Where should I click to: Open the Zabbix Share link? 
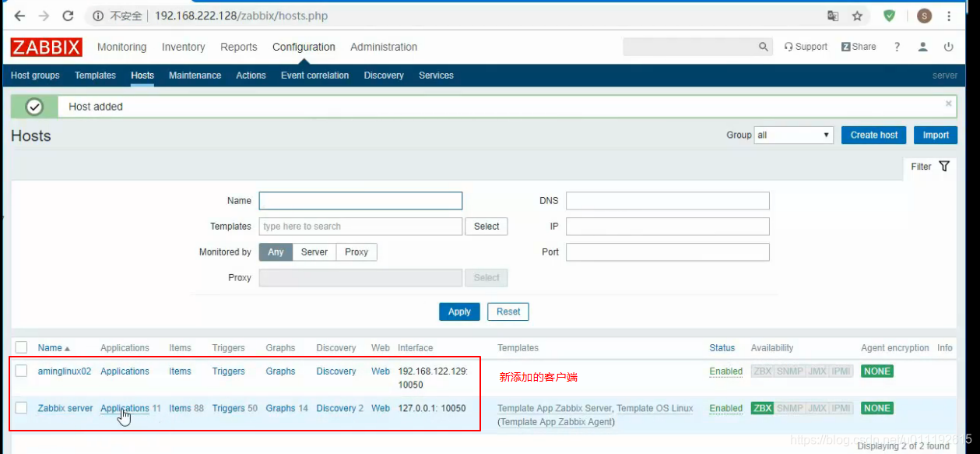pyautogui.click(x=859, y=47)
